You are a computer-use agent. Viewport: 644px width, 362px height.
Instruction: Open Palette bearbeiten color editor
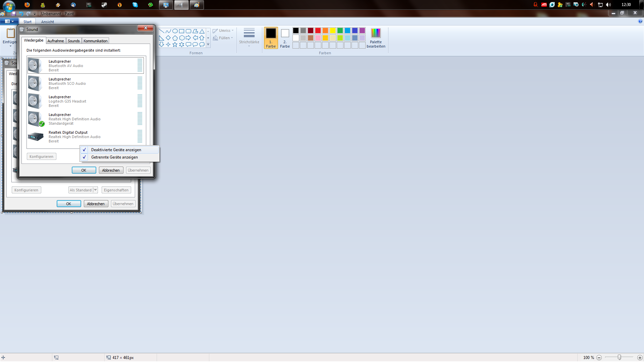(x=376, y=38)
